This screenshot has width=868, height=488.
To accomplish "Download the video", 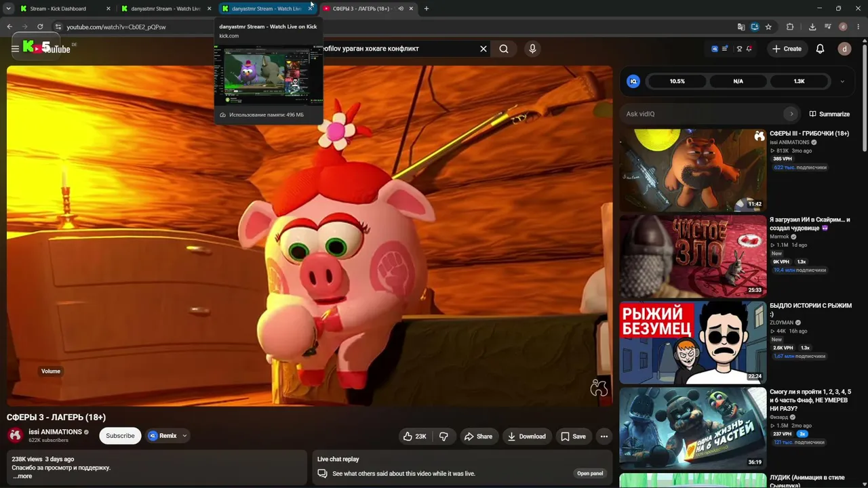I will point(527,436).
